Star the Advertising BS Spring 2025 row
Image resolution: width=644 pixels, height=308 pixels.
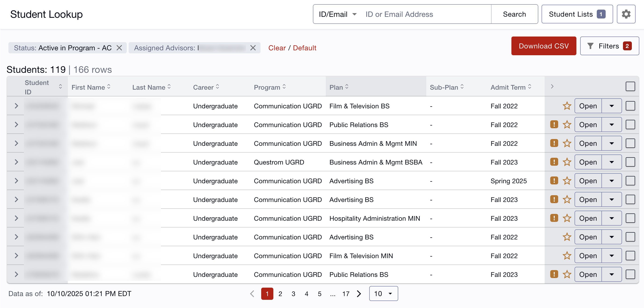567,181
